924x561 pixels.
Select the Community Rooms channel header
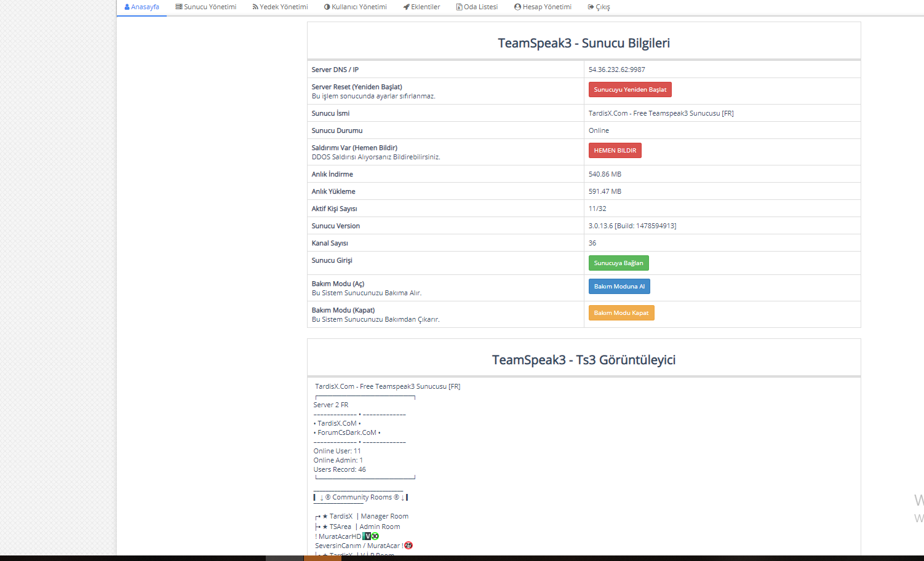tap(360, 497)
